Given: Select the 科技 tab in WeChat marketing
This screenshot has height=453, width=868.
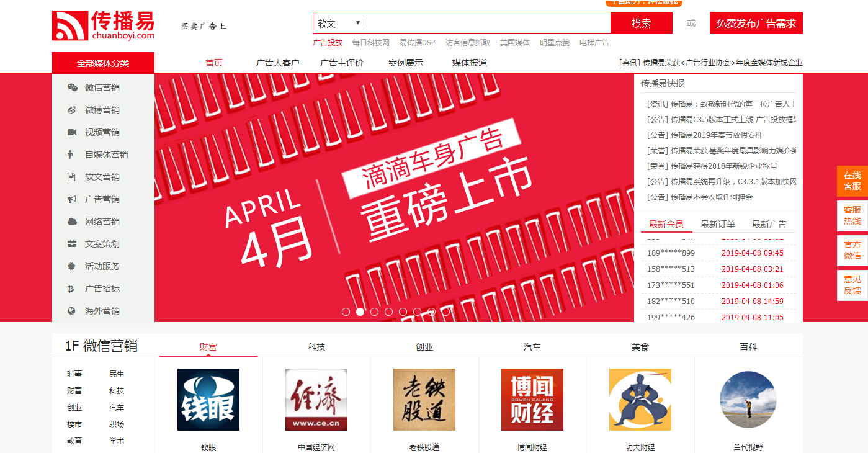Looking at the screenshot, I should (x=316, y=347).
